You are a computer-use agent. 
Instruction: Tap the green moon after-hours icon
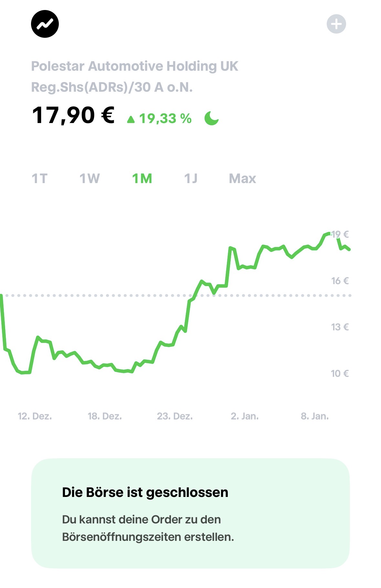click(x=212, y=118)
